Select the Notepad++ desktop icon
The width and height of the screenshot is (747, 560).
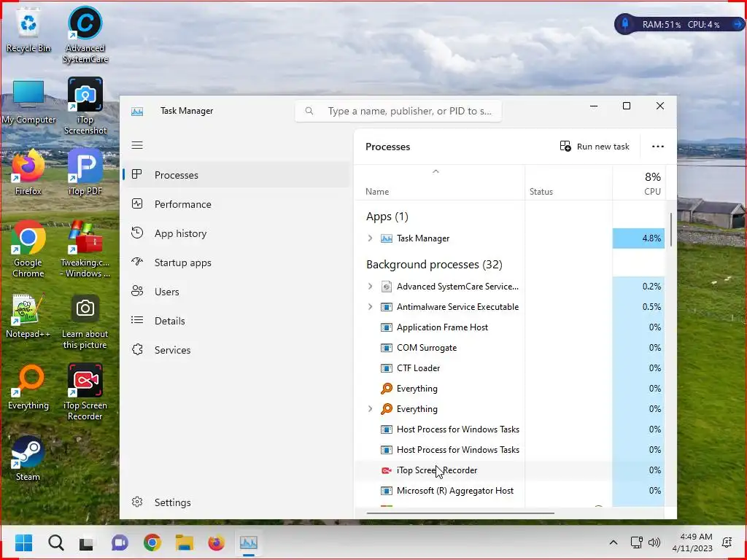pos(28,316)
